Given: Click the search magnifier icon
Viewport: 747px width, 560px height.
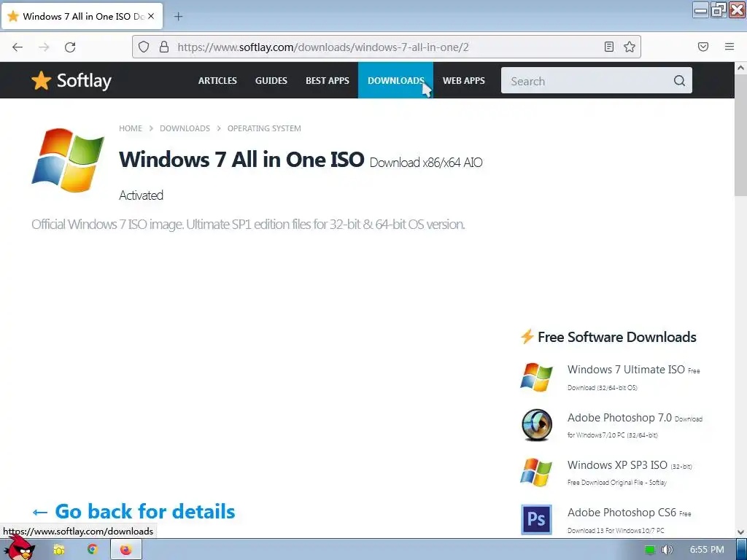Looking at the screenshot, I should [679, 80].
